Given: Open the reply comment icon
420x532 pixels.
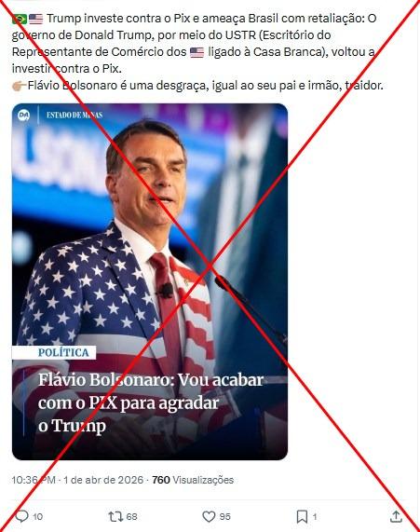Looking at the screenshot, I should point(22,516).
